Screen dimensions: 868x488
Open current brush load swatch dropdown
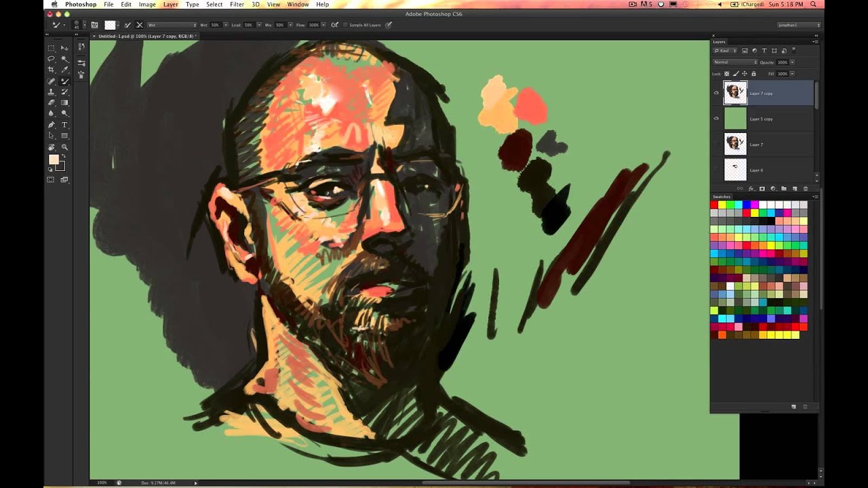tap(118, 25)
